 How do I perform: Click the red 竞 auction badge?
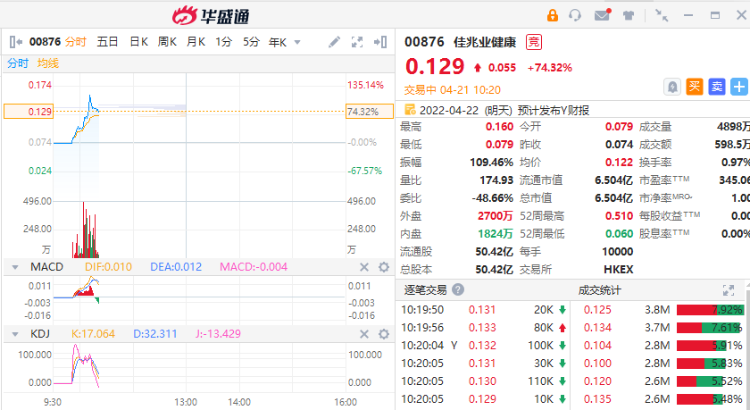(533, 42)
